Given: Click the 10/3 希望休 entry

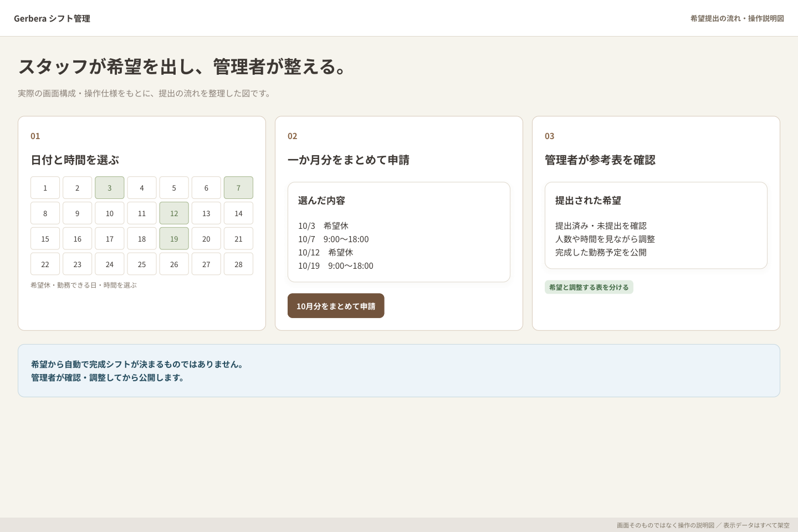Looking at the screenshot, I should click(x=323, y=226).
